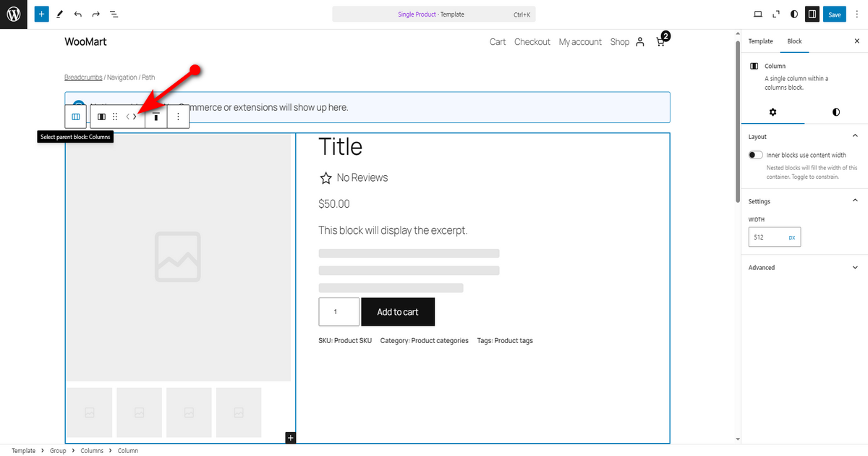Click the block drag handle dots
Viewport: 868px width, 456px height.
tap(115, 117)
